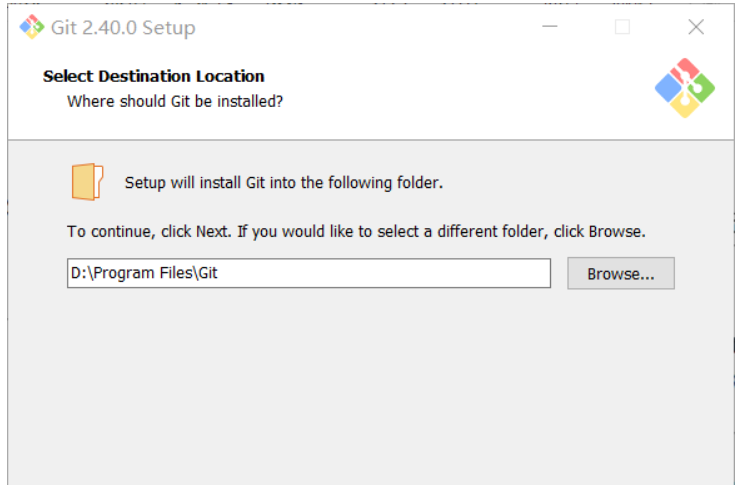The height and width of the screenshot is (485, 741).
Task: Close the Git Setup window
Action: 696,27
